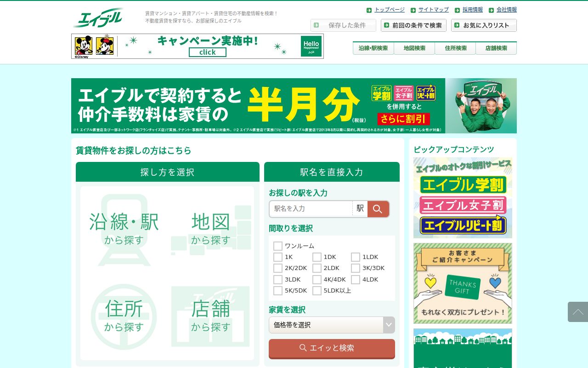This screenshot has width=588, height=368.
Task: Open 会社情報 link
Action: click(507, 10)
